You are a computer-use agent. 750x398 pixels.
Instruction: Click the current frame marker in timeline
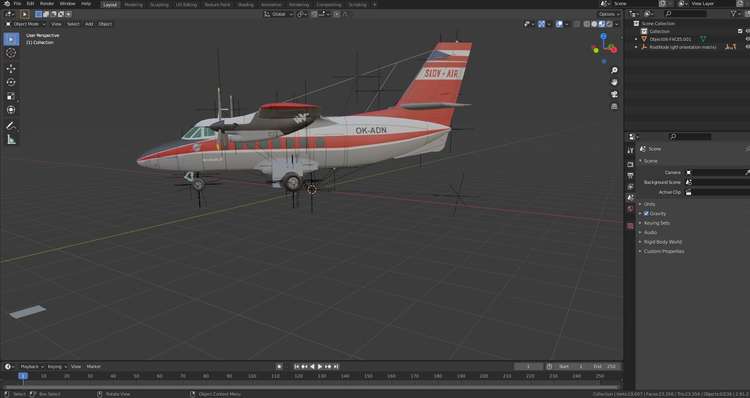click(x=22, y=376)
